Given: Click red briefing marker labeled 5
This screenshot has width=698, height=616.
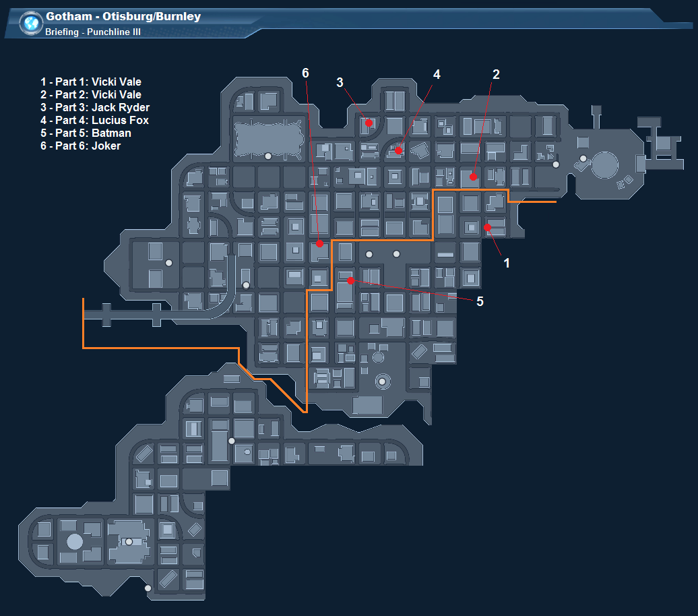Looking at the screenshot, I should [x=351, y=280].
